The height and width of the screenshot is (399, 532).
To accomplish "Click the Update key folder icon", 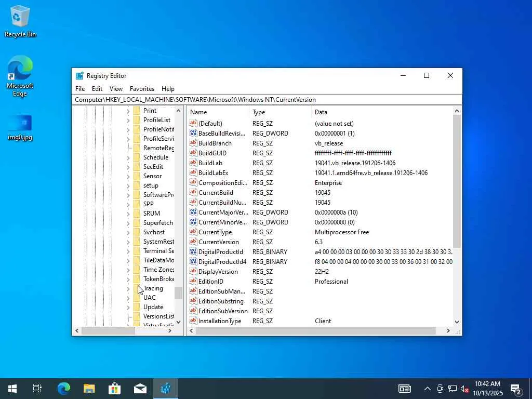I will 137,307.
